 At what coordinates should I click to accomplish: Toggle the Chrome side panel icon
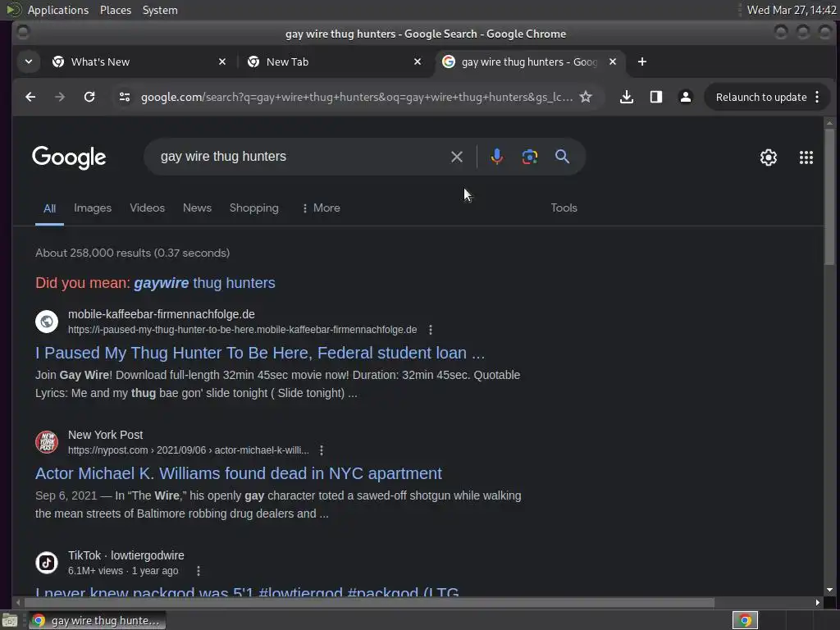(655, 97)
